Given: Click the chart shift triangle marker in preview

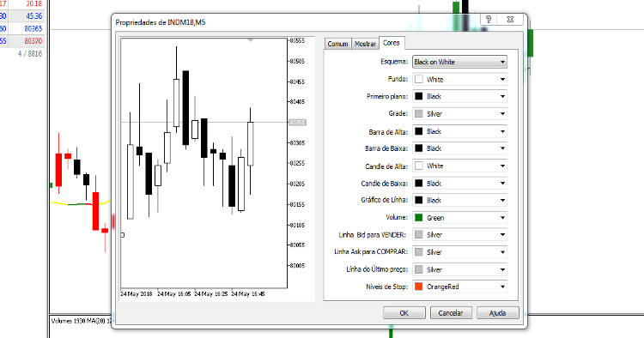Looking at the screenshot, I should click(250, 40).
